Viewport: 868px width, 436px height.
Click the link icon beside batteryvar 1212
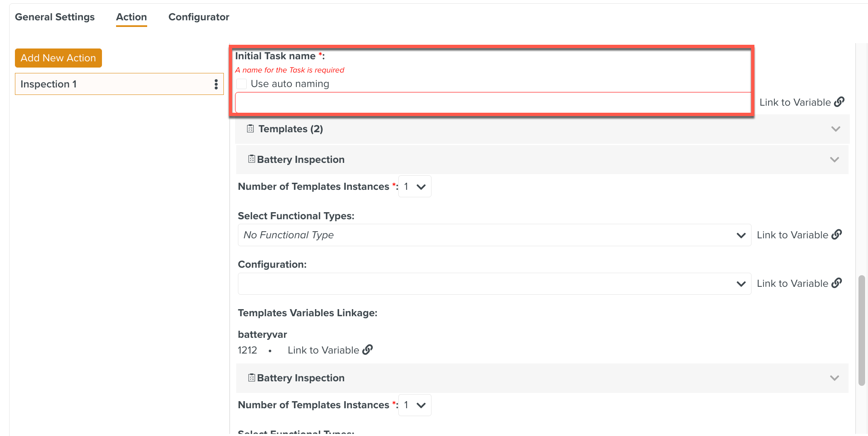tap(367, 350)
